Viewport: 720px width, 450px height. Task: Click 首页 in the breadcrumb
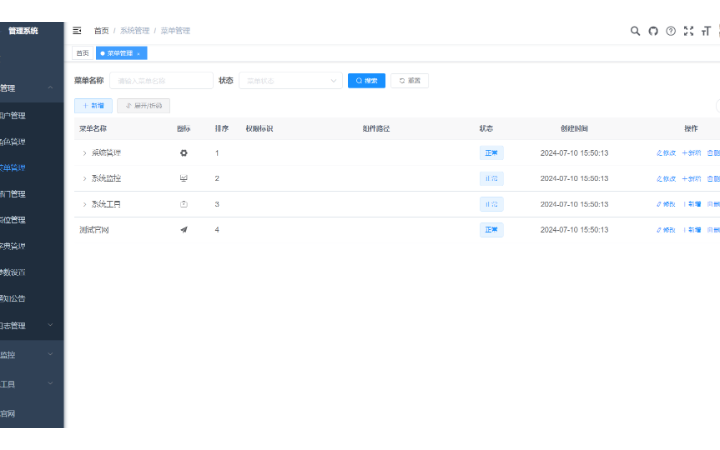[101, 31]
